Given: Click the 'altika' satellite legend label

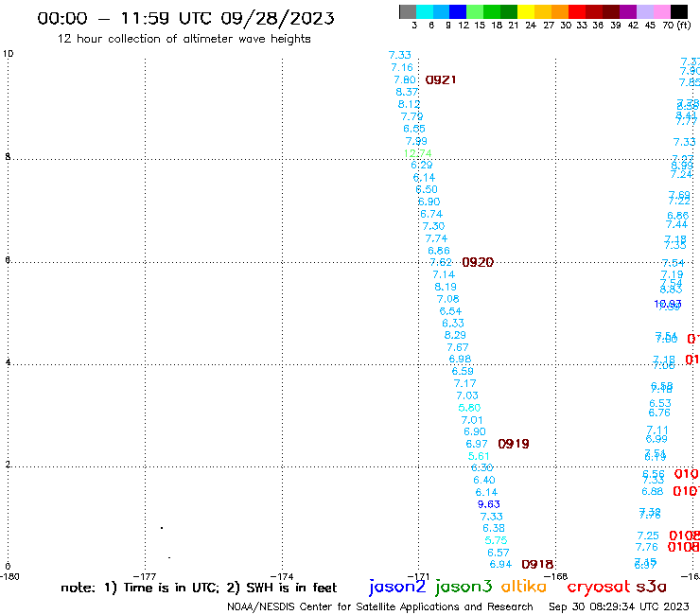Looking at the screenshot, I should [x=524, y=586].
